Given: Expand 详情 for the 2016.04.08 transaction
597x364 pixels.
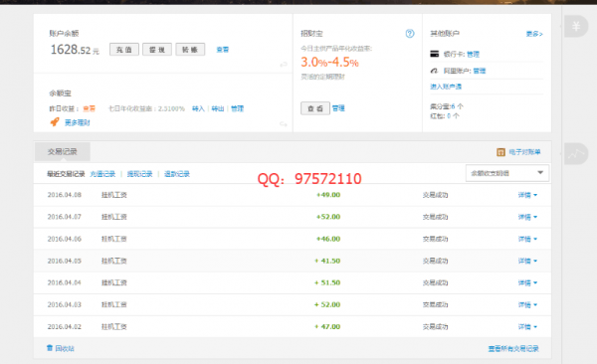Looking at the screenshot, I should point(527,195).
